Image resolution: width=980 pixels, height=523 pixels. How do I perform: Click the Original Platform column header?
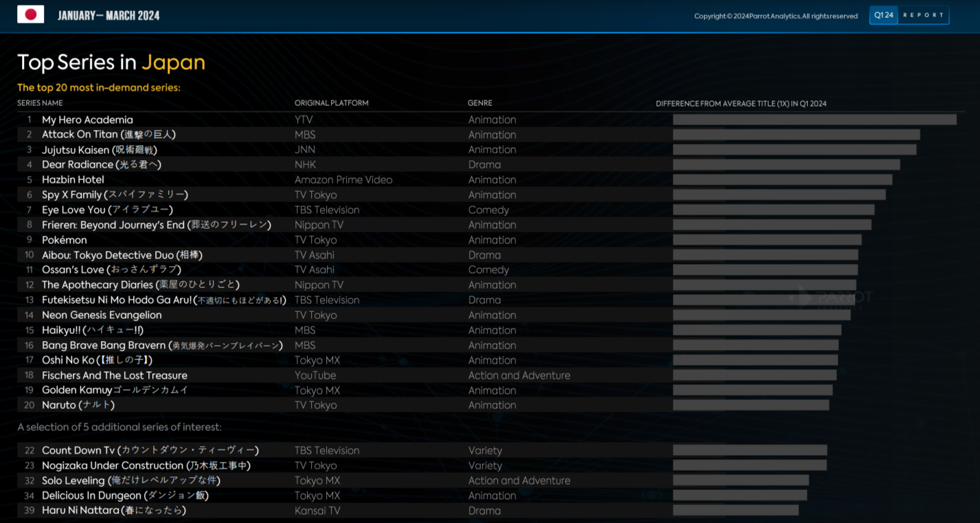coord(331,103)
